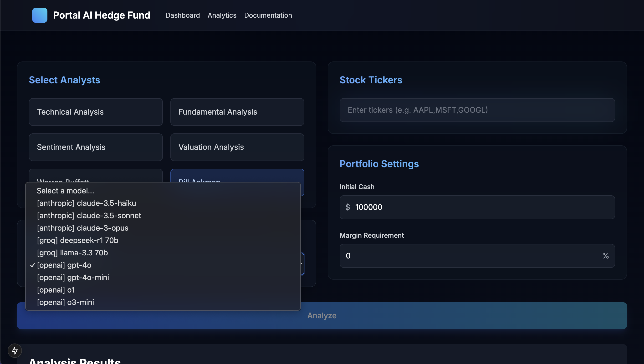
Task: Select the checked [openai] gpt-4o option
Action: (163, 265)
